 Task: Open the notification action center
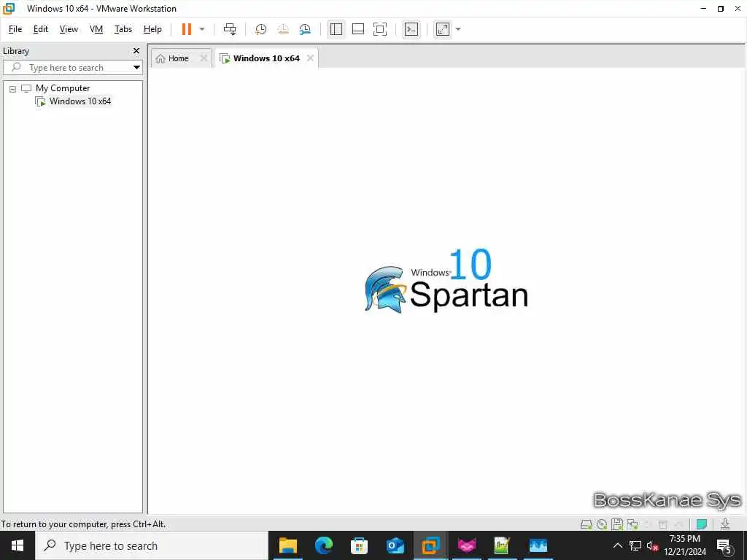tap(724, 545)
